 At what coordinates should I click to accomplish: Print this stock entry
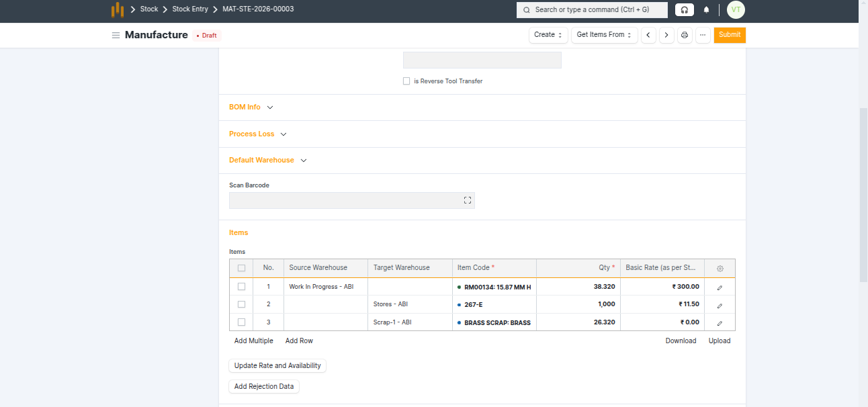(x=685, y=35)
